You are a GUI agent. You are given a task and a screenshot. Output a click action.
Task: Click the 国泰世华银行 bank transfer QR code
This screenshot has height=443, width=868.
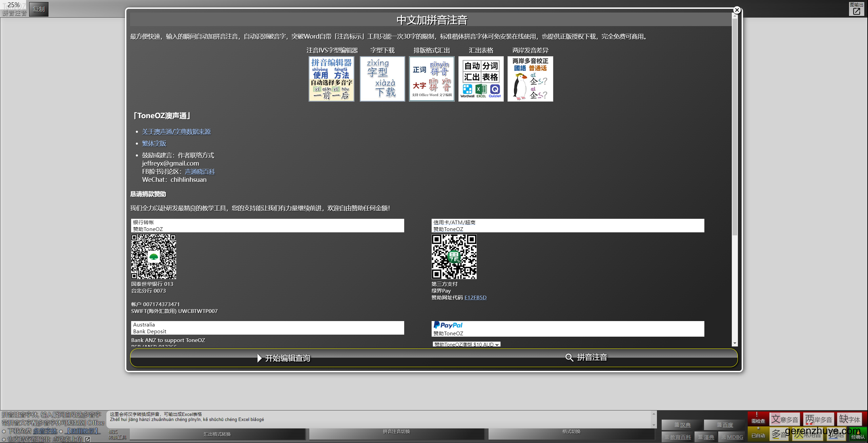[153, 257]
